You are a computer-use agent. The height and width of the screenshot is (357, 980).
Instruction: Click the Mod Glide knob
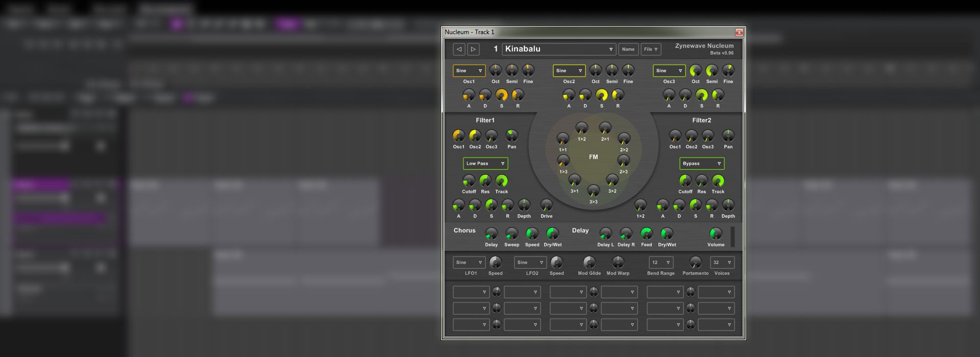(589, 262)
